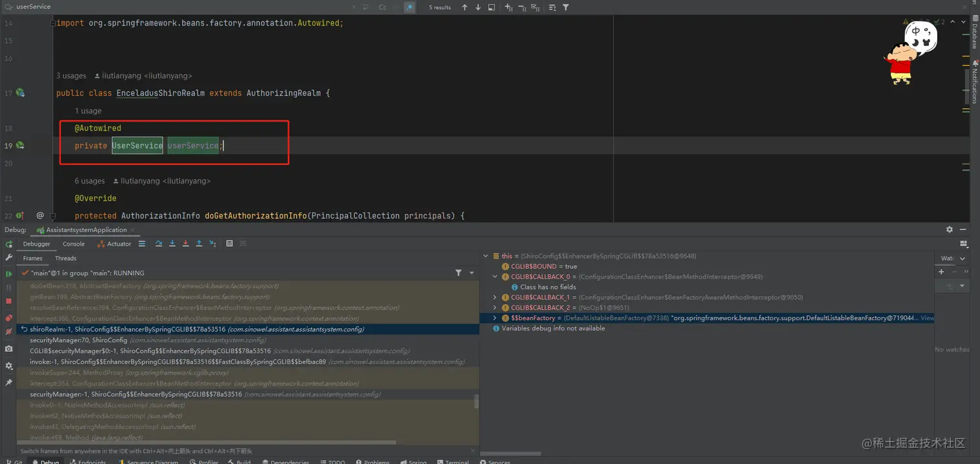
Task: Click the Step Into icon
Action: [x=172, y=244]
